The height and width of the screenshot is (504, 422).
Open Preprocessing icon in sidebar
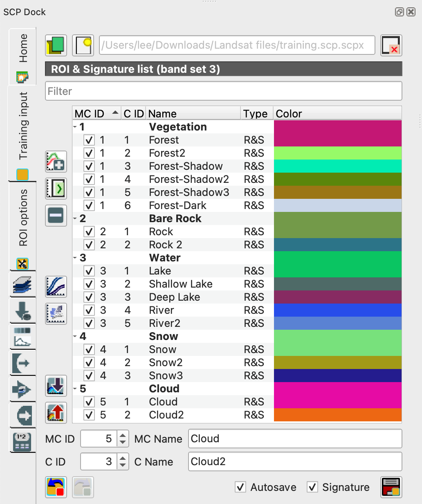coord(22,362)
